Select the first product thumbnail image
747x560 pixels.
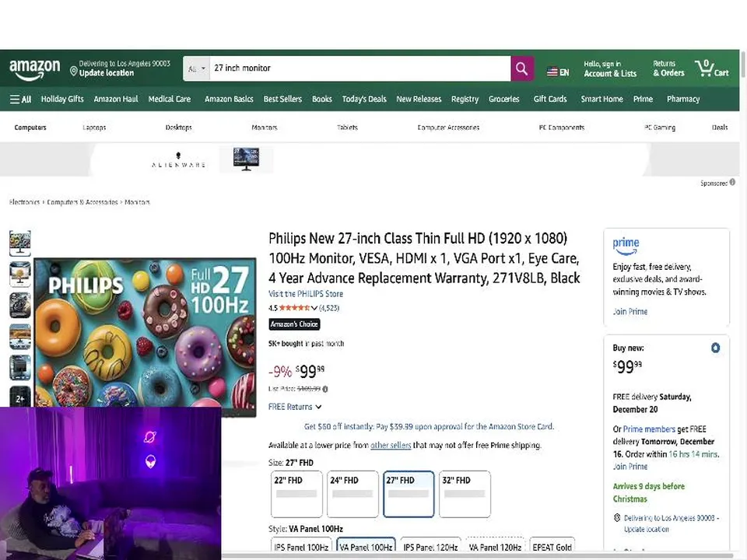tap(20, 243)
